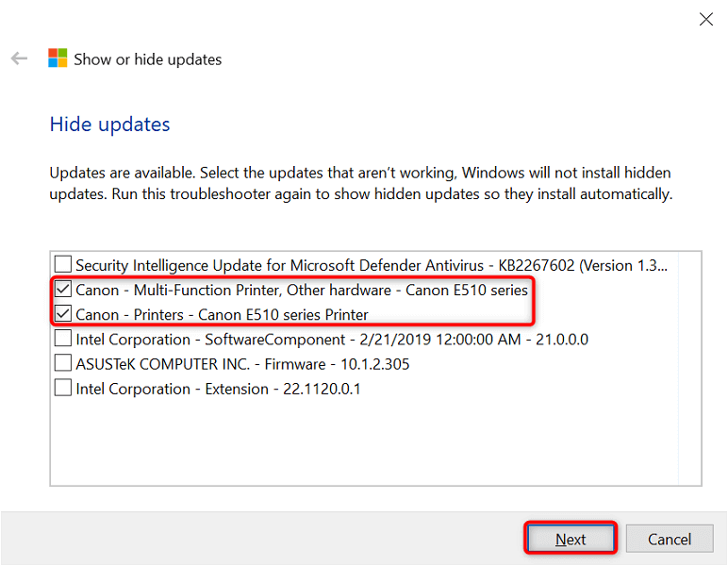The image size is (728, 566).
Task: Cancel the troubleshooter
Action: [x=670, y=540]
